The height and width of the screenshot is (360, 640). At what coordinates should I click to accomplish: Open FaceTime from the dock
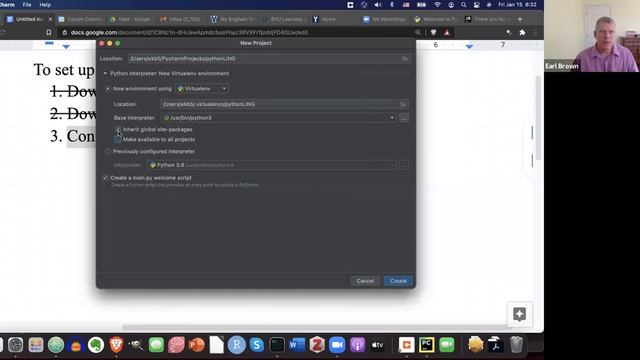point(447,345)
